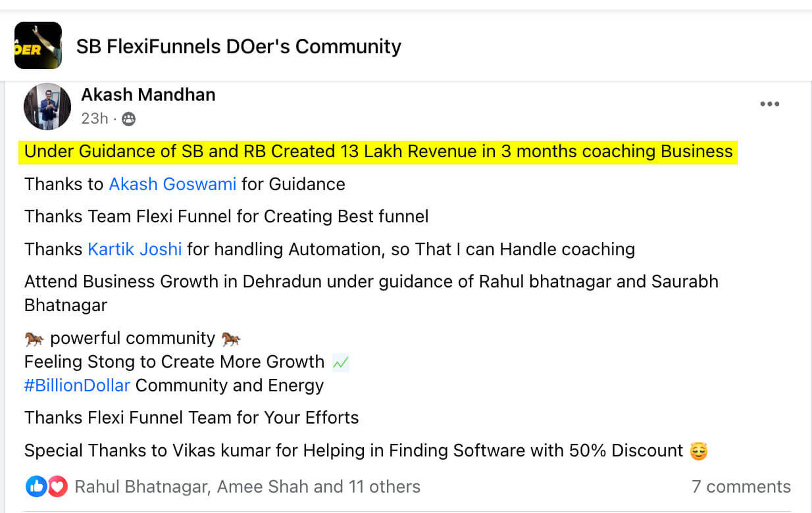The height and width of the screenshot is (513, 812).
Task: Open tagged profile Akash Goswami
Action: click(172, 184)
